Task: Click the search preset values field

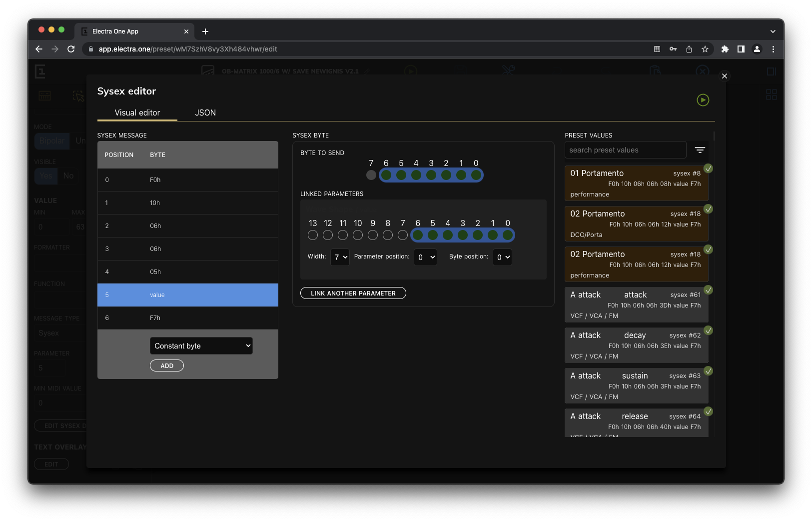Action: 625,150
